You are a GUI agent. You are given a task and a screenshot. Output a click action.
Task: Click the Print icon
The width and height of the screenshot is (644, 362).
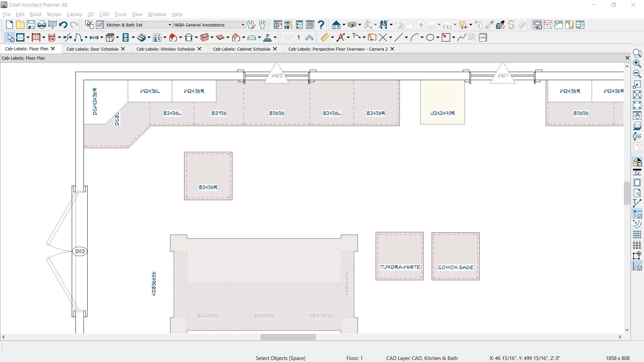(x=42, y=25)
